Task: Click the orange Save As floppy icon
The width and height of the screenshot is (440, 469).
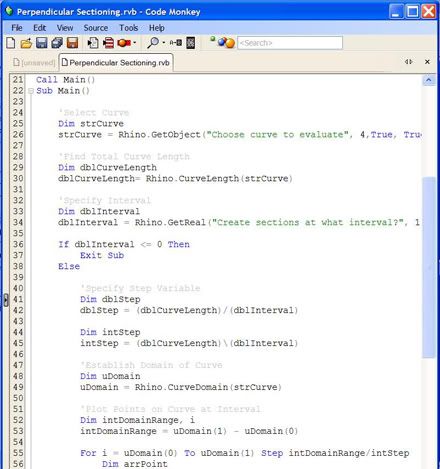Action: [x=72, y=43]
